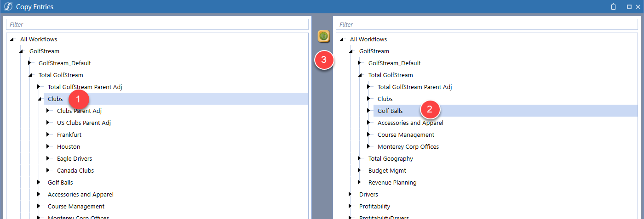The image size is (644, 219).
Task: Select the Budget Mgmt entry
Action: pyautogui.click(x=387, y=170)
